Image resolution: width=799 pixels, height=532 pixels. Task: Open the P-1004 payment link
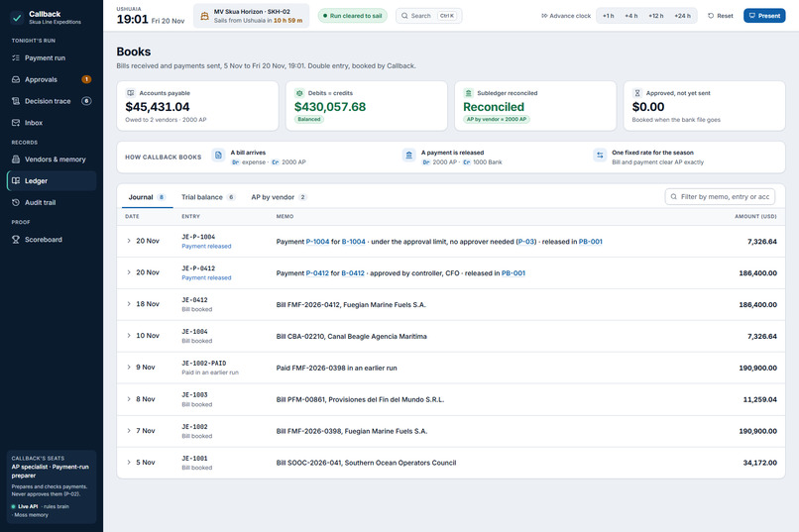[317, 242]
